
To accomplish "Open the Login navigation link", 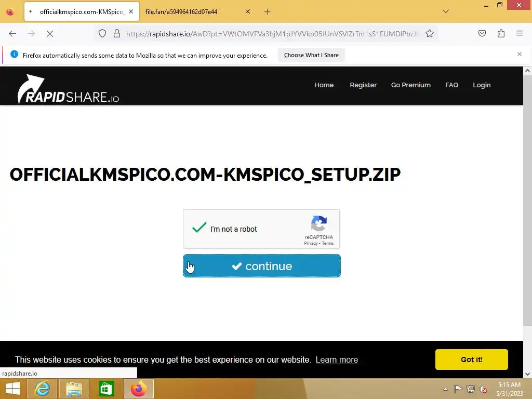I will tap(482, 85).
